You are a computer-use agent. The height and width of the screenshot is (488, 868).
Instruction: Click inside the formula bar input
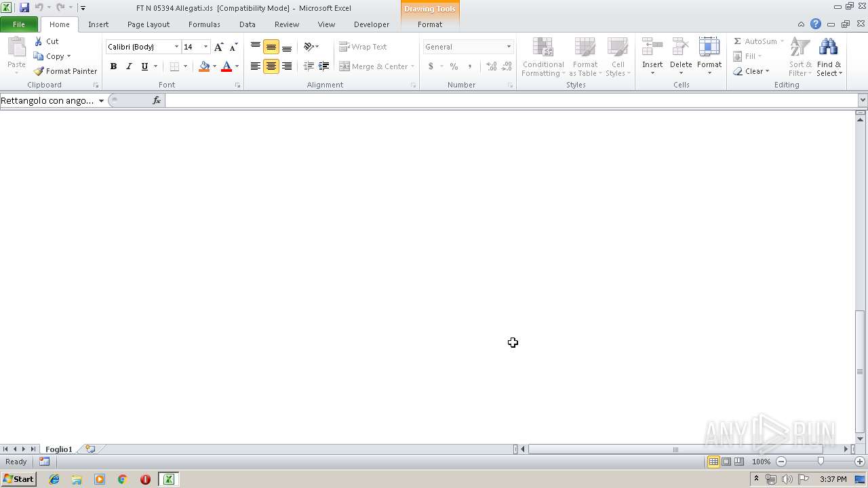pos(511,100)
